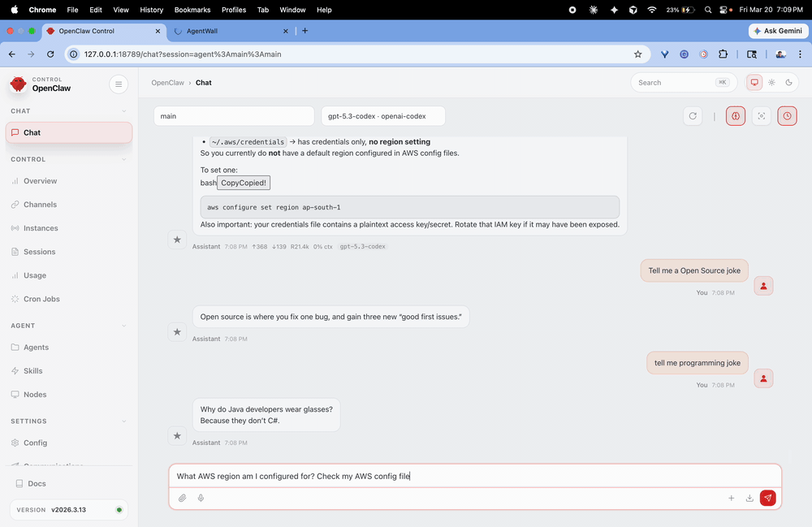Click the Copy button on the code block
This screenshot has width=812, height=527.
click(x=243, y=182)
